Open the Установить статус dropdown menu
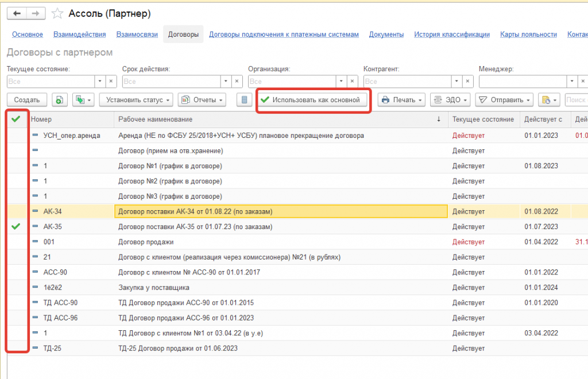 coord(136,100)
